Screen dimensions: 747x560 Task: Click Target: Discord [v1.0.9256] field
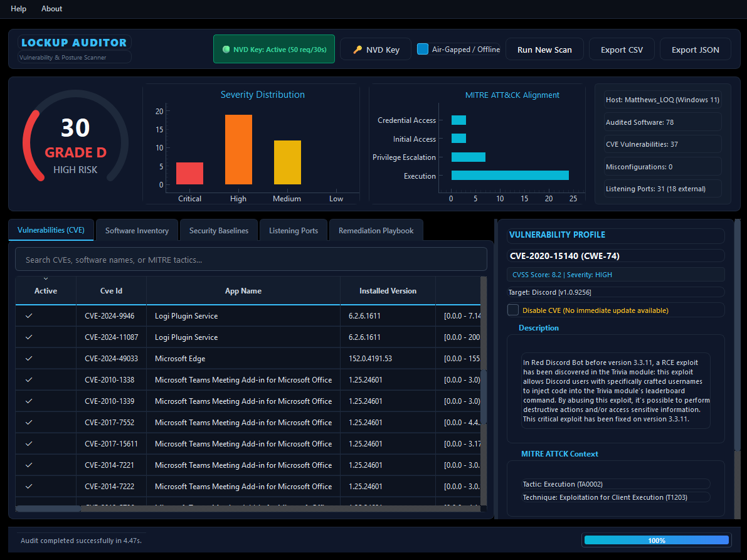pos(615,292)
